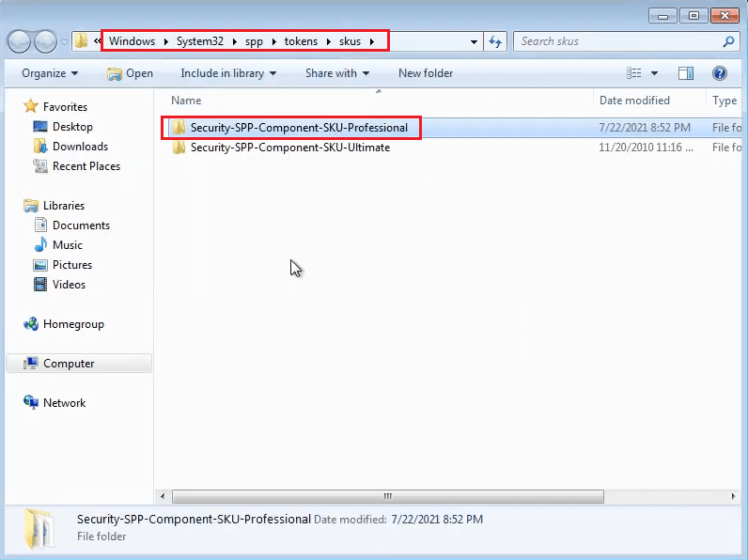Screen dimensions: 748x560
Task: Open the Documents library
Action: point(81,226)
